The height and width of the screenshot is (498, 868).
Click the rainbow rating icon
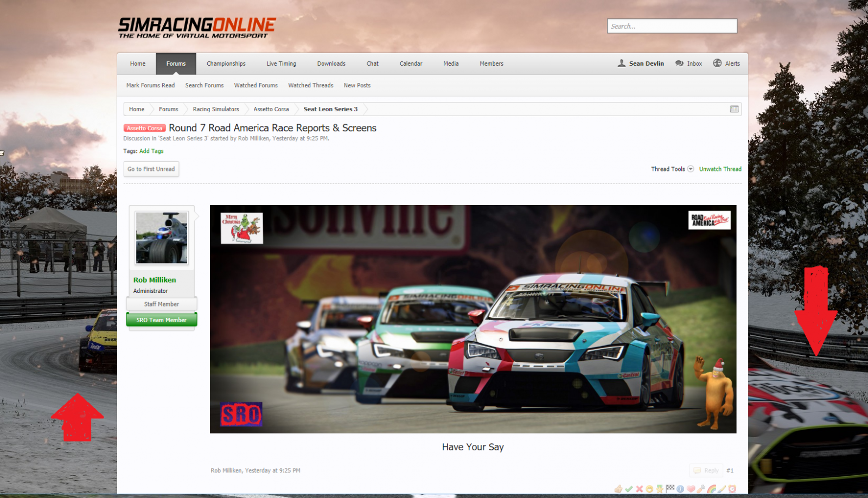click(x=711, y=489)
